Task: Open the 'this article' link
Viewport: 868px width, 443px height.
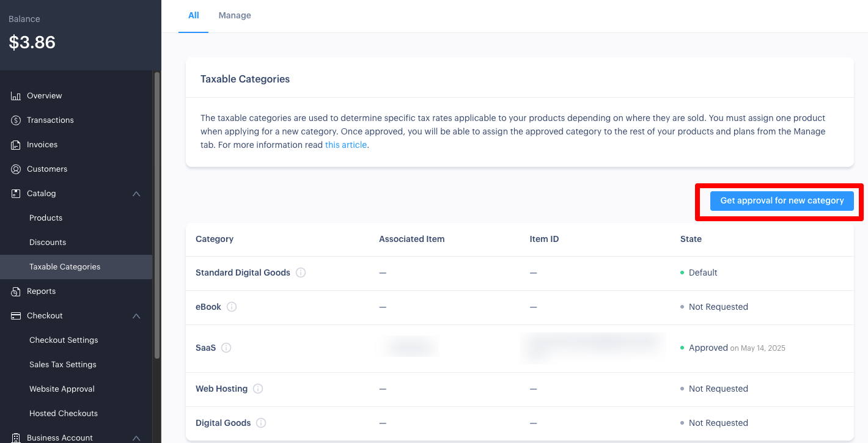Action: point(346,145)
